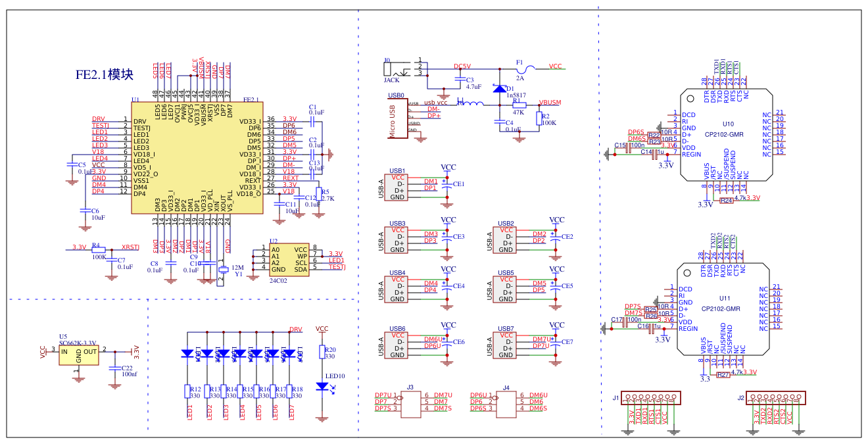Image resolution: width=868 pixels, height=444 pixels.
Task: Select the USB6 USB-A connector
Action: click(x=397, y=345)
